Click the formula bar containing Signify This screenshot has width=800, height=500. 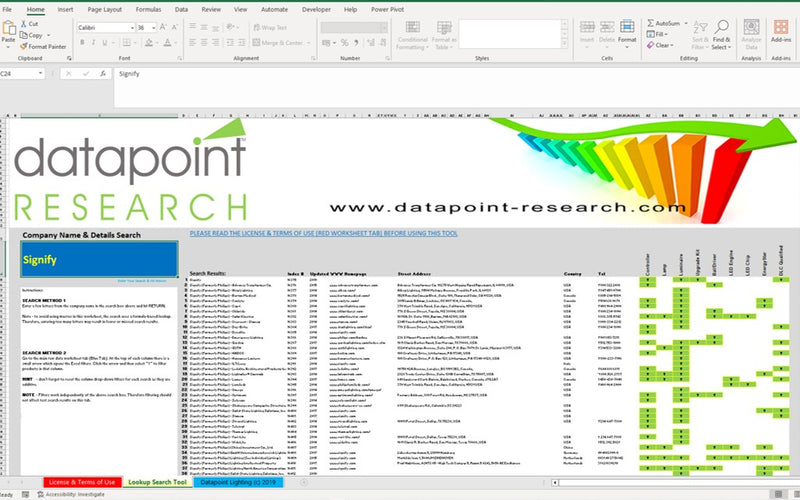coord(457,87)
